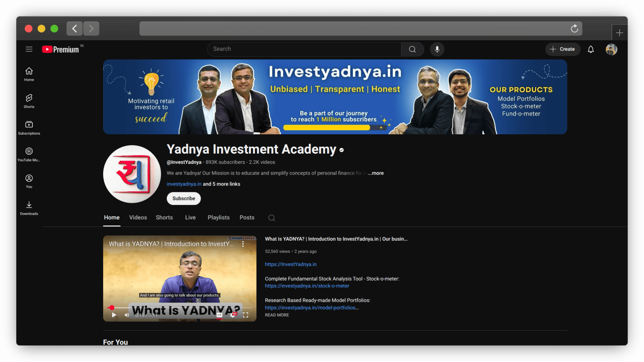Reload the page

574,29
